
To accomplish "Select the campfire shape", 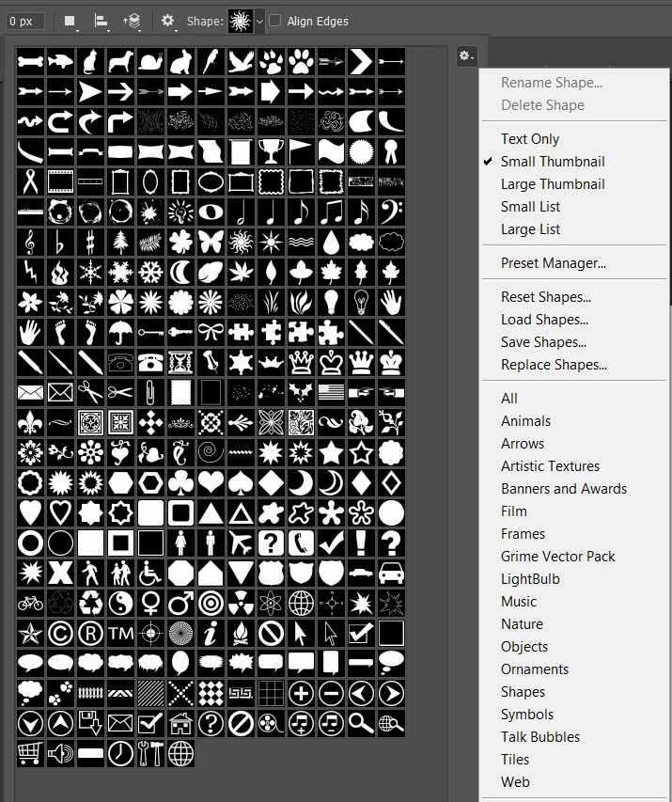I will click(x=241, y=633).
